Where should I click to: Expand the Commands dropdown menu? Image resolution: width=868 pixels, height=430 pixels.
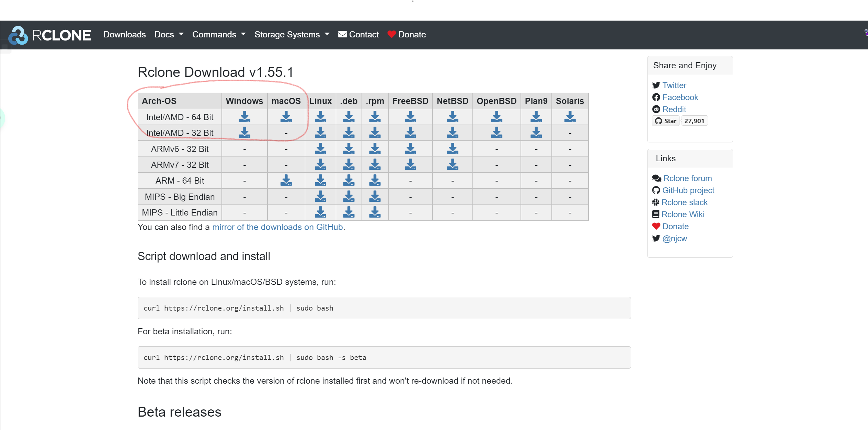coord(219,35)
